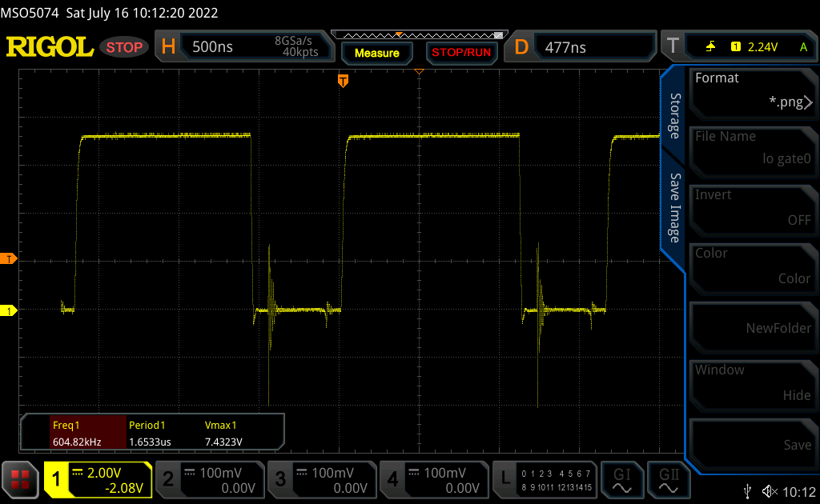This screenshot has width=820, height=504.
Task: Open the red grid function menu icon
Action: coord(20,479)
